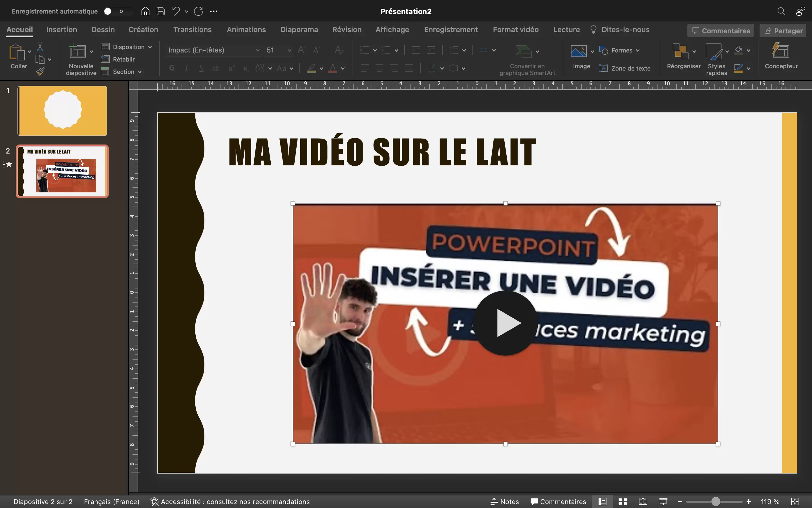Click the zoom out minus button
The height and width of the screenshot is (508, 812).
680,502
